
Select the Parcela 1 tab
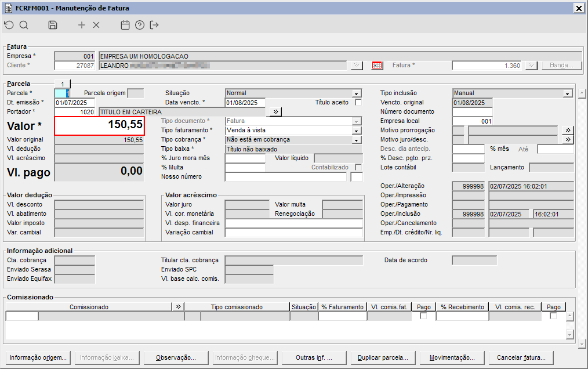[x=63, y=84]
